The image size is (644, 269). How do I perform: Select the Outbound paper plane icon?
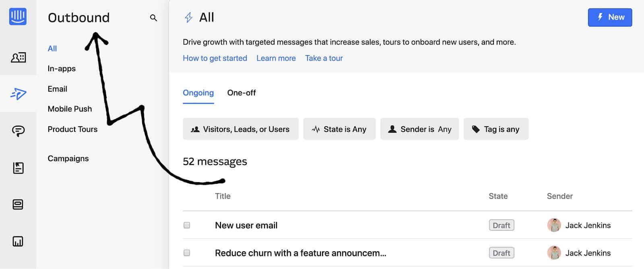click(x=18, y=94)
